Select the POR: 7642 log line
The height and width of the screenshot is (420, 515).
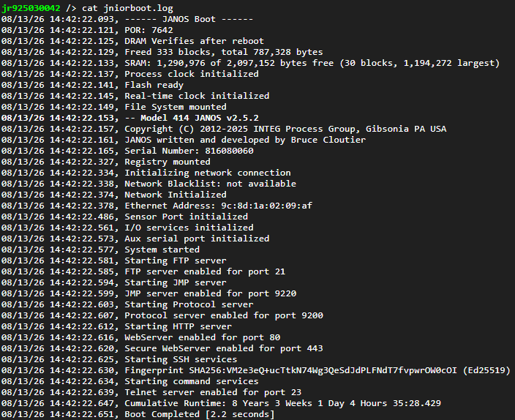click(87, 30)
